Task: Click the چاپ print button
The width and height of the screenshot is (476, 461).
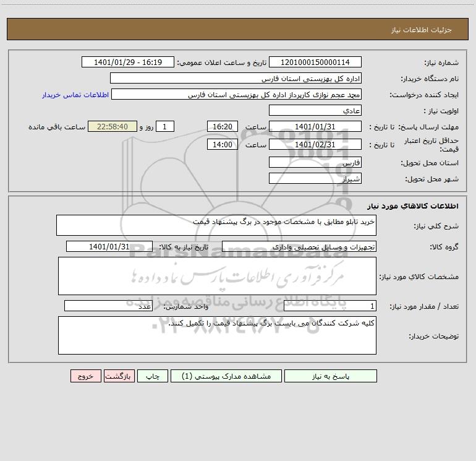Action: [153, 376]
